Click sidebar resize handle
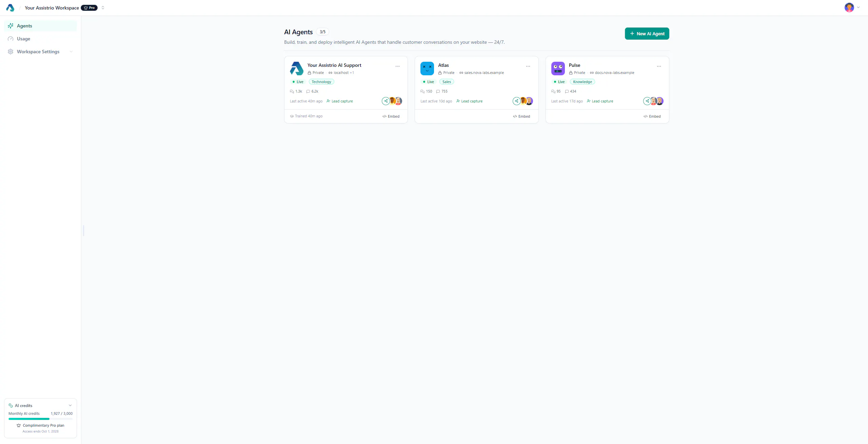 [x=83, y=231]
